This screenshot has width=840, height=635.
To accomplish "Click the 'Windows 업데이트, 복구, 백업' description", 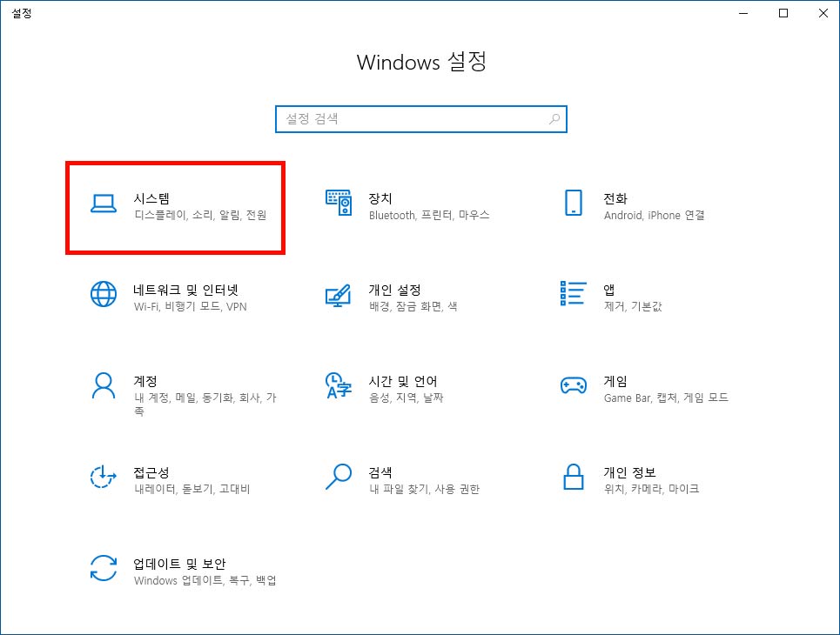I will [x=205, y=580].
